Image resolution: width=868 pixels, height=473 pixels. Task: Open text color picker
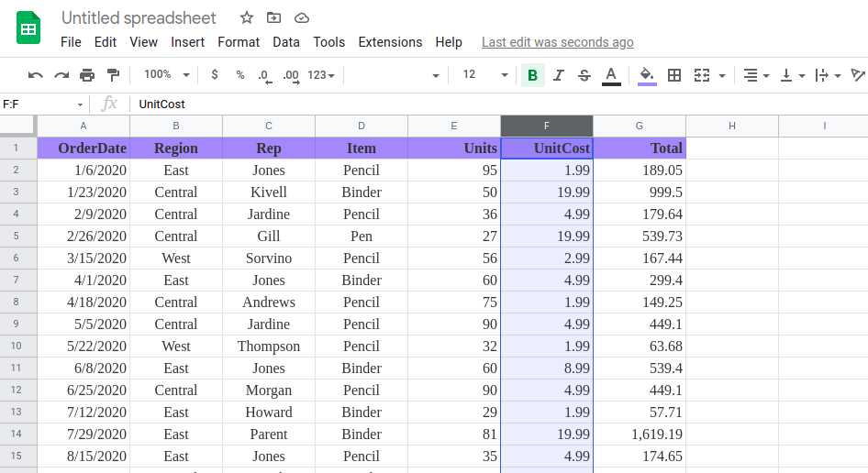coord(611,75)
